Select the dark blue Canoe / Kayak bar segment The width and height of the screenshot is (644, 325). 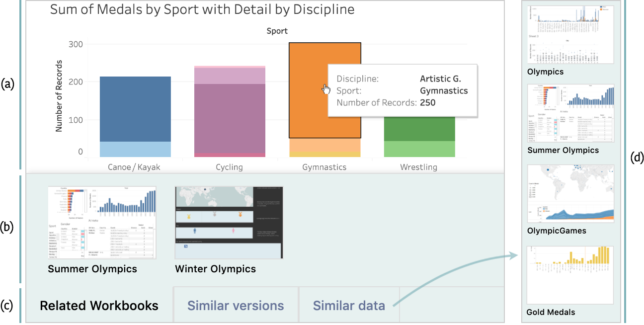[135, 109]
